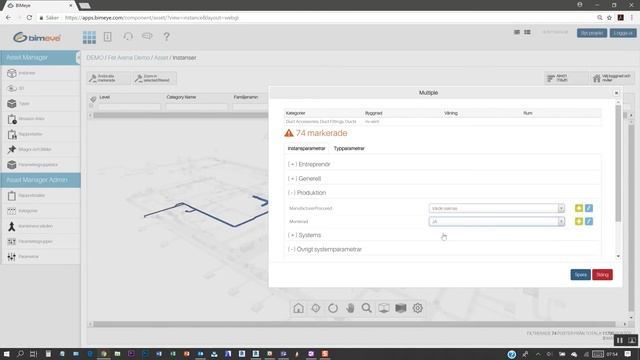Expand the Entreprenör section

[x=309, y=164]
